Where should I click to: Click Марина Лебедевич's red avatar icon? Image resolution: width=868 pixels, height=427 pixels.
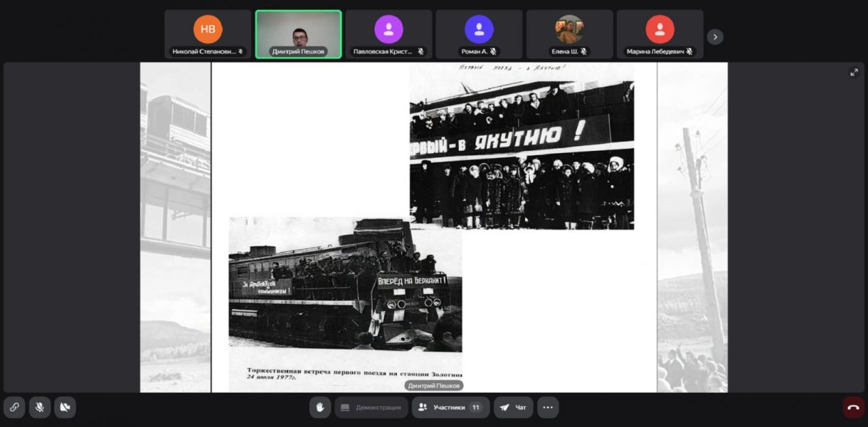point(660,30)
